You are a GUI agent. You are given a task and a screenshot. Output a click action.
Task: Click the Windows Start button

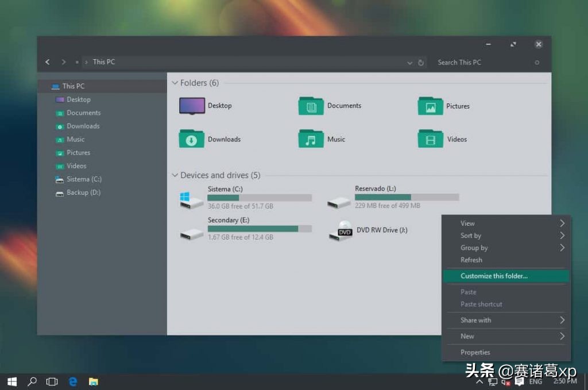[11, 381]
